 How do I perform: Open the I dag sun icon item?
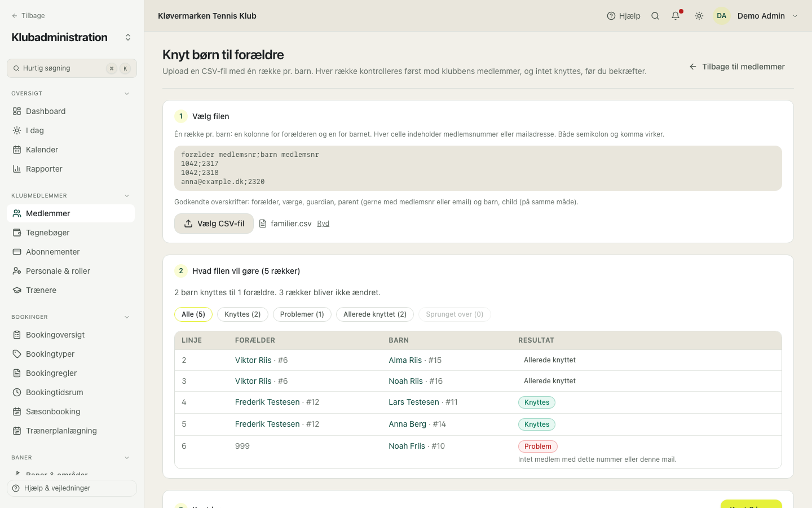coord(70,130)
